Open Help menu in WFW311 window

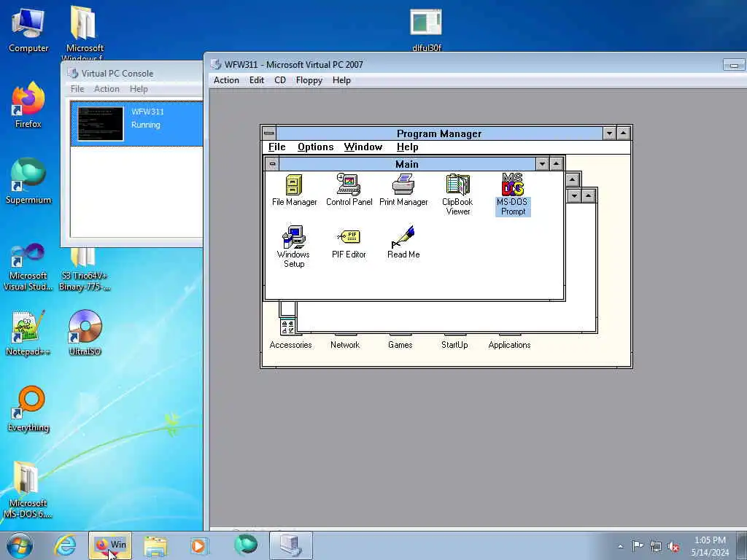coord(341,80)
